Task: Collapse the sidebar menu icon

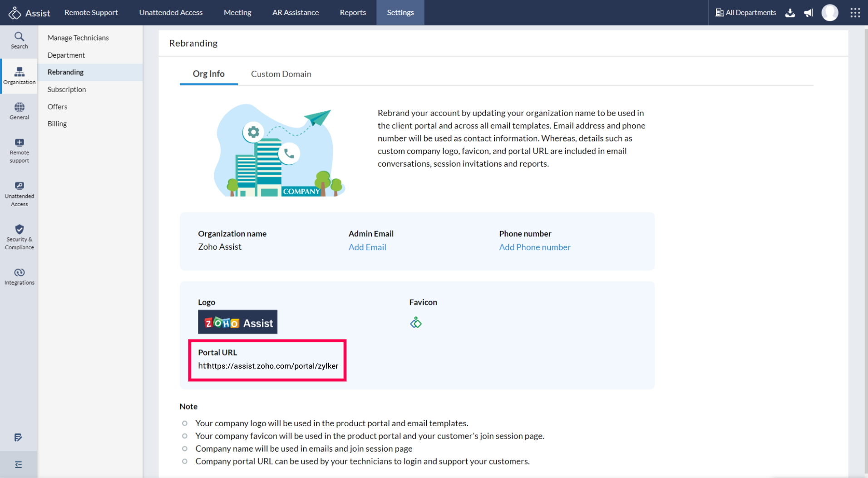Action: click(x=18, y=464)
